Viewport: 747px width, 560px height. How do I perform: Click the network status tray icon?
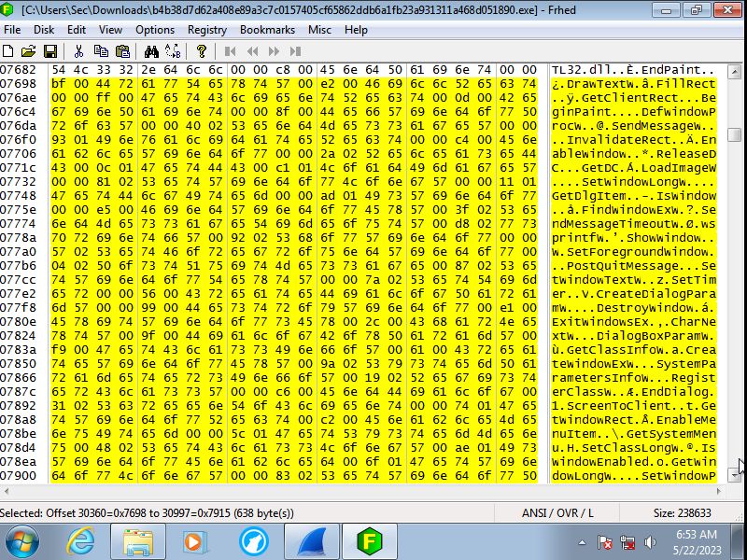point(627,542)
